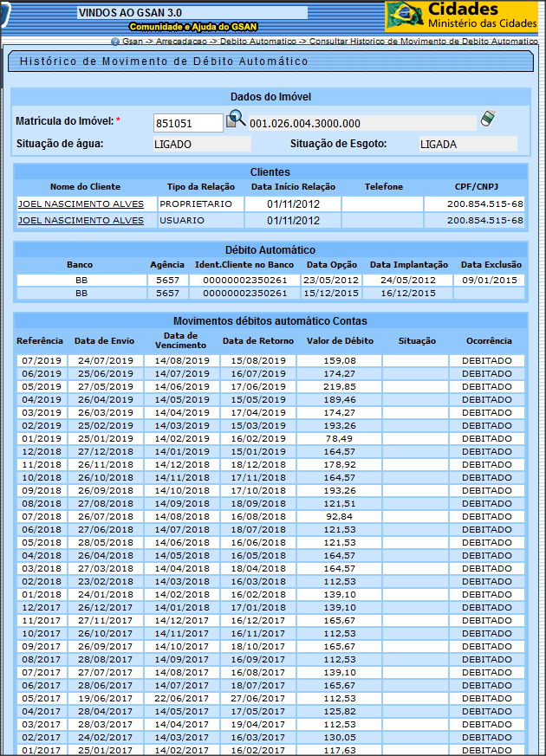This screenshot has height=756, width=546.
Task: Click the due date 22/06/2017
Action: (x=182, y=699)
